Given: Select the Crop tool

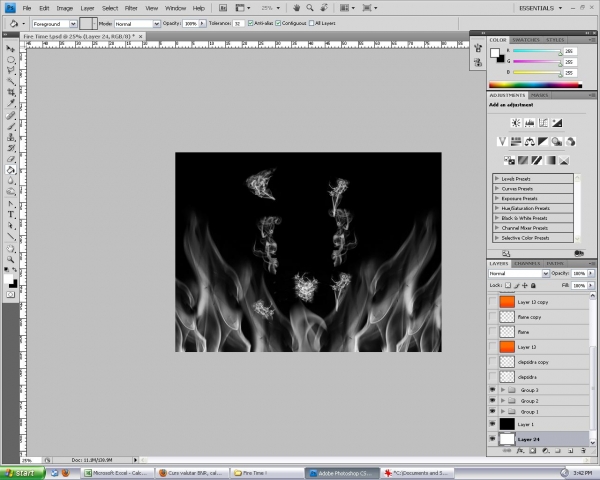Looking at the screenshot, I should tap(11, 92).
